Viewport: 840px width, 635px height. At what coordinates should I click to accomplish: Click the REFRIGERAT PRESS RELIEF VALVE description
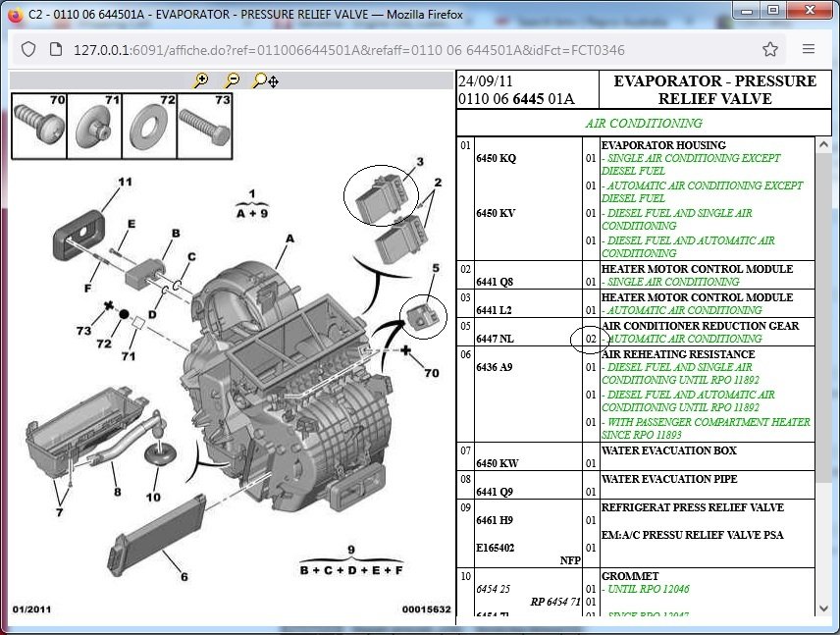pos(692,507)
